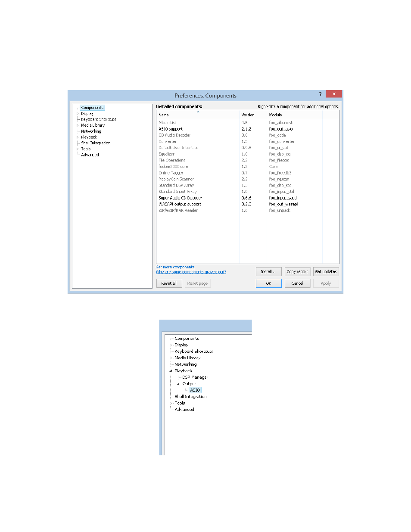Click the help question mark in the title bar
411x532 pixels.
tap(320, 94)
